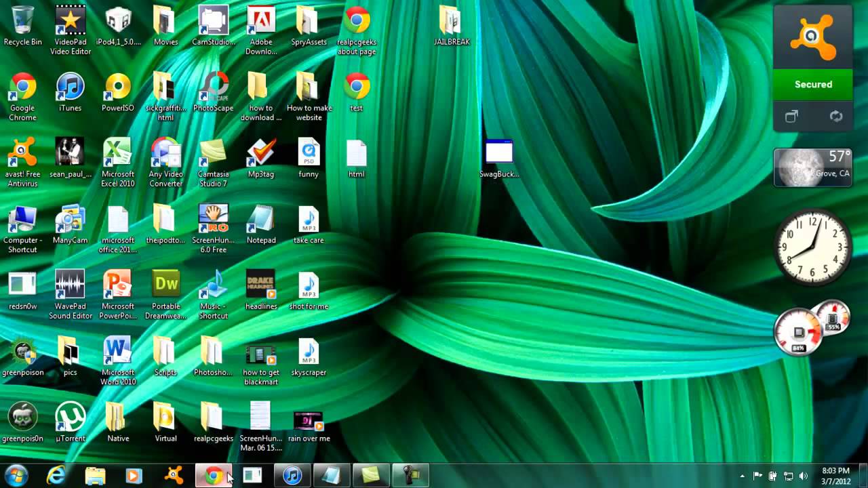Select the funny PSD file
868x488 pixels.
click(x=309, y=159)
